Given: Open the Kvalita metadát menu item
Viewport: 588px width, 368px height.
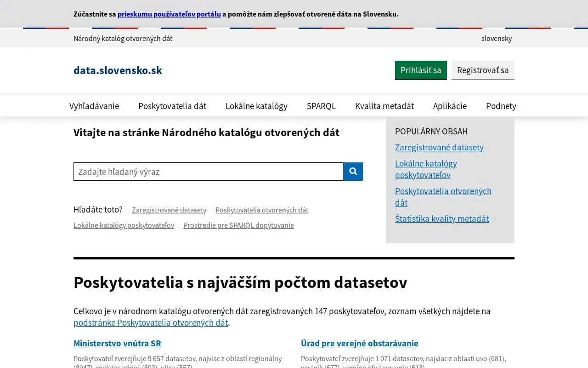Looking at the screenshot, I should (384, 106).
